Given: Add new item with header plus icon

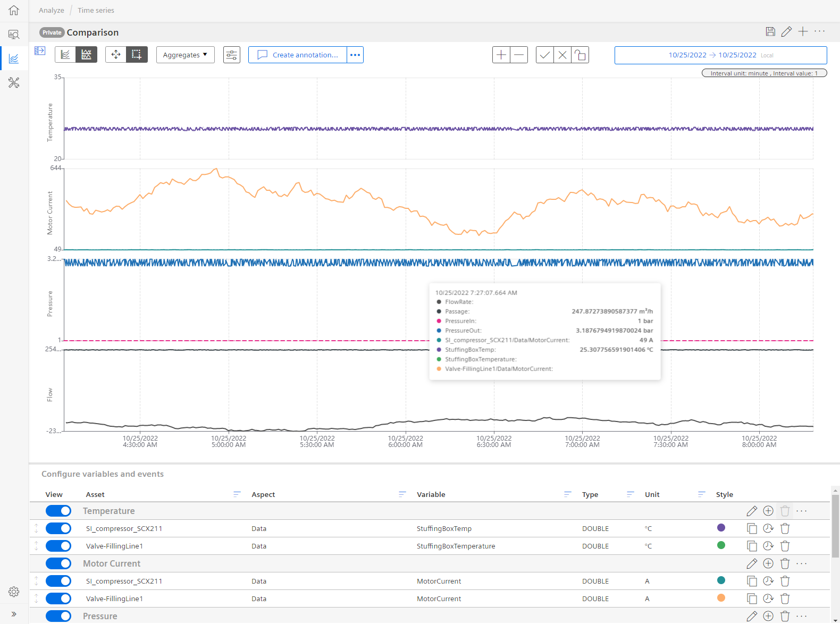Looking at the screenshot, I should point(803,31).
